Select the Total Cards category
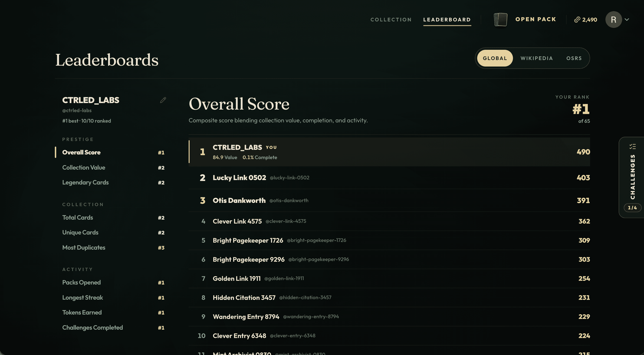644x355 pixels. click(x=113, y=218)
